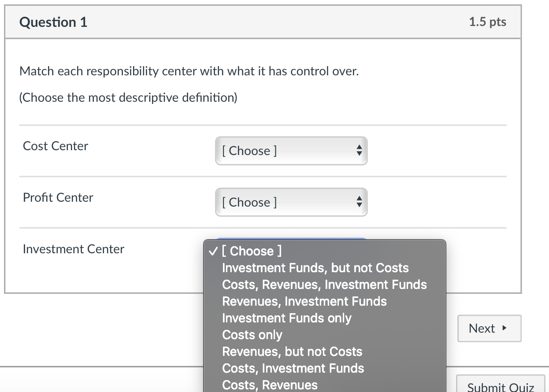Image resolution: width=549 pixels, height=392 pixels.
Task: Pick 'Revenues, Investment Funds' from the list
Action: [x=305, y=301]
